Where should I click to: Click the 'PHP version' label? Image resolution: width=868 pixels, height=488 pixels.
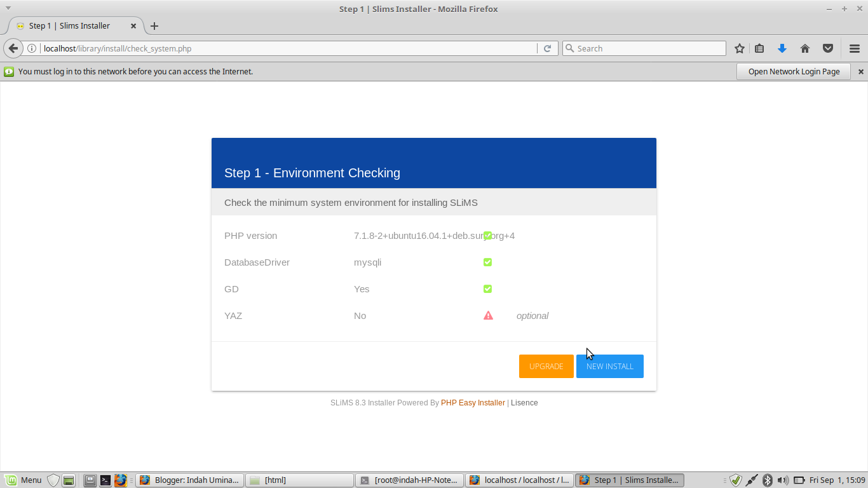[x=250, y=236]
